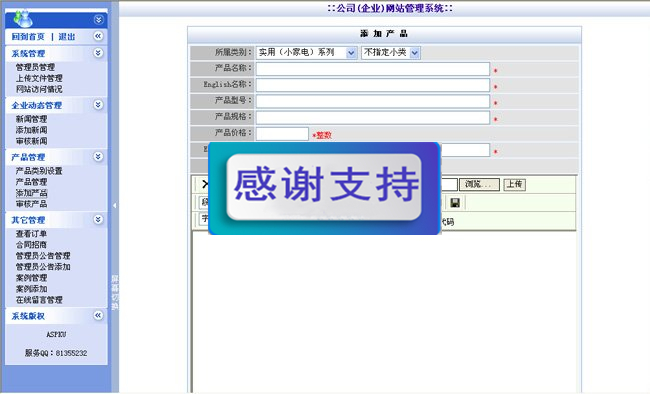Collapse the 企业动态管理 section chevron
Image resolution: width=650 pixels, height=394 pixels.
point(98,105)
